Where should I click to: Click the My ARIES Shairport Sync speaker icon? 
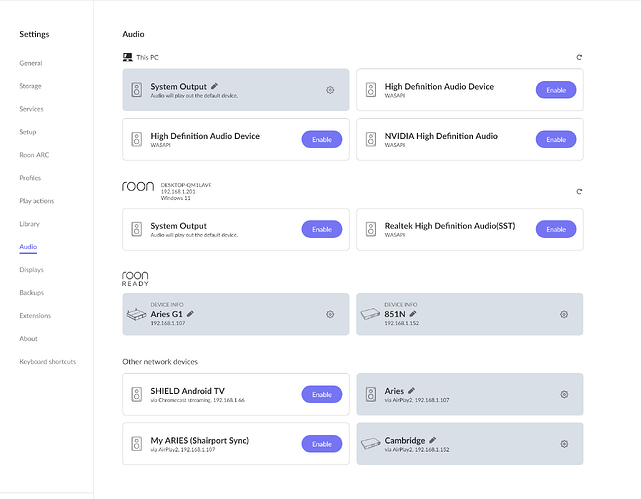pyautogui.click(x=137, y=444)
